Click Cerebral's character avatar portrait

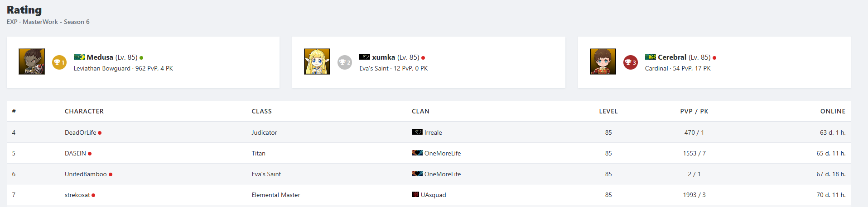pos(603,61)
